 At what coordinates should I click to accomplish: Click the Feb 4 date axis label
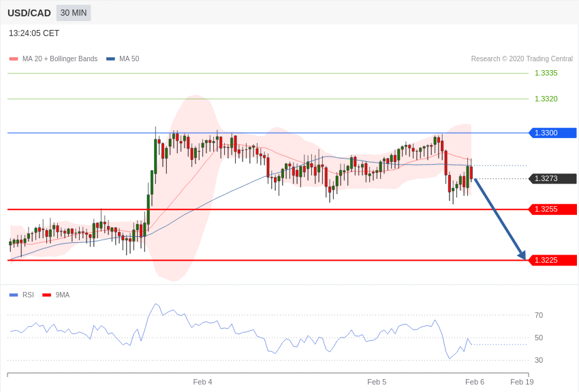click(202, 382)
